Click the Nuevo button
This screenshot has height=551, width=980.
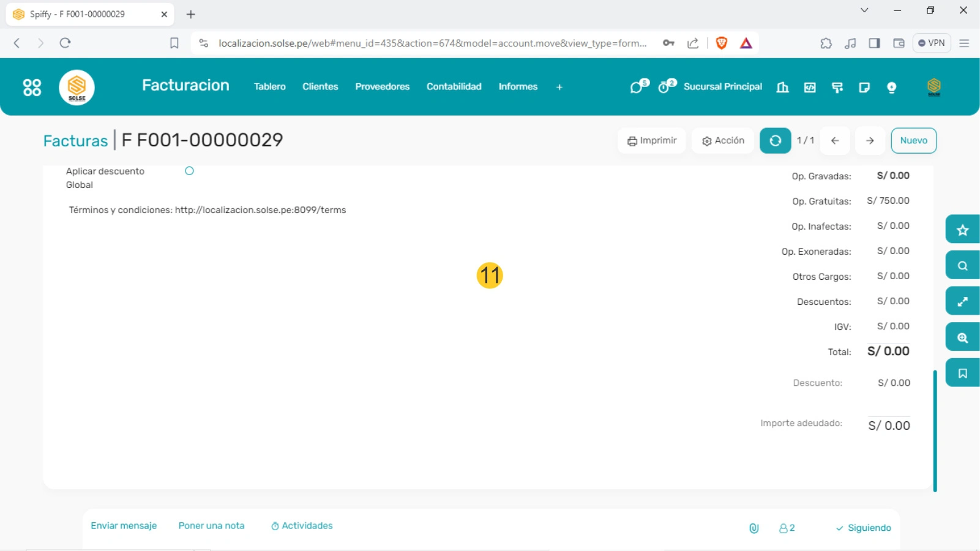pyautogui.click(x=913, y=141)
